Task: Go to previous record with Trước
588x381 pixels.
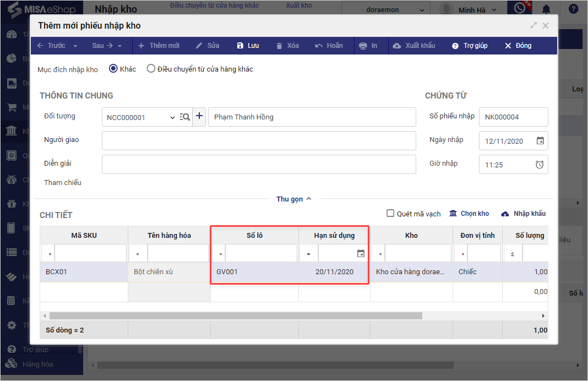Action: [x=52, y=46]
